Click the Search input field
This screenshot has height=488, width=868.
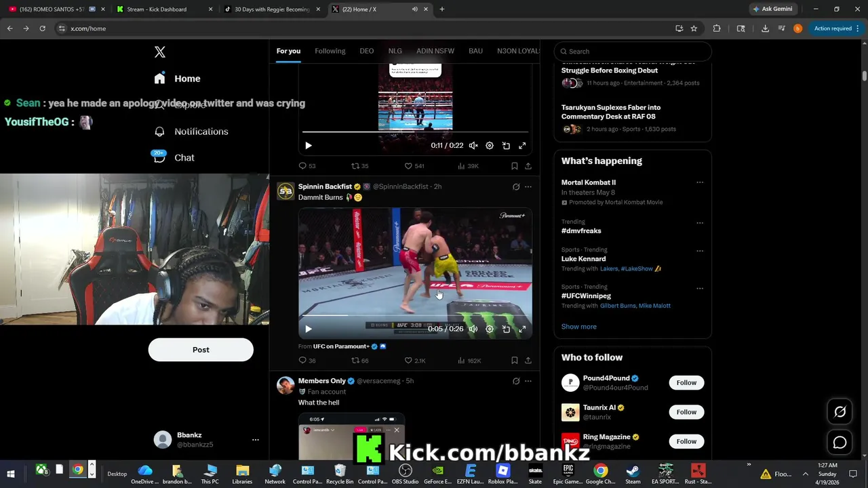point(632,52)
